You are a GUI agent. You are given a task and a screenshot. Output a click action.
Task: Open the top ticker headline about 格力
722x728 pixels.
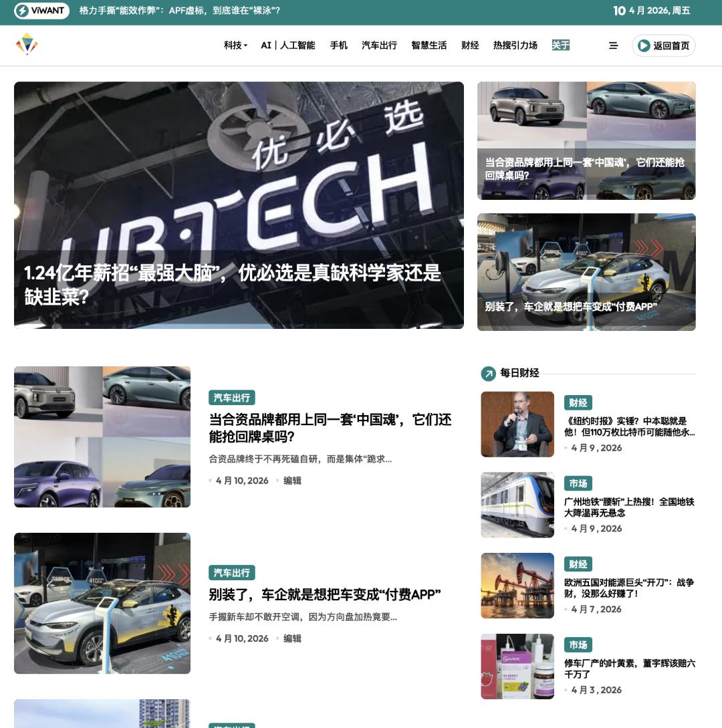179,11
